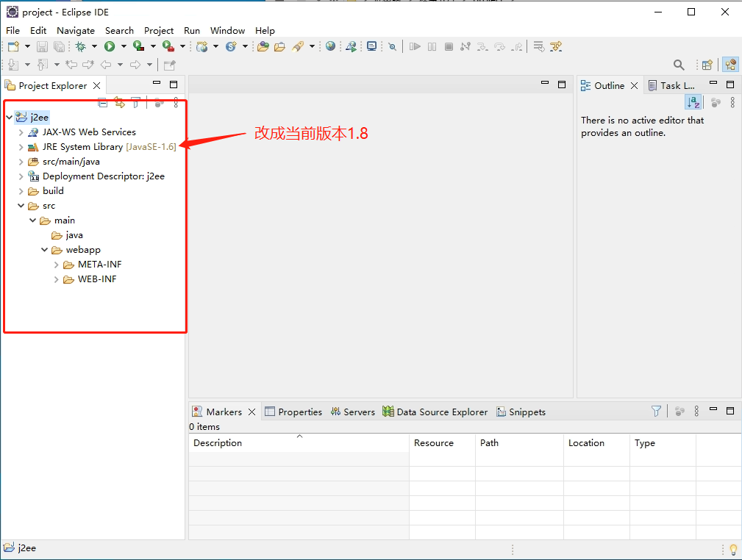This screenshot has height=560, width=742.
Task: Click the Step Return icon
Action: tap(517, 46)
